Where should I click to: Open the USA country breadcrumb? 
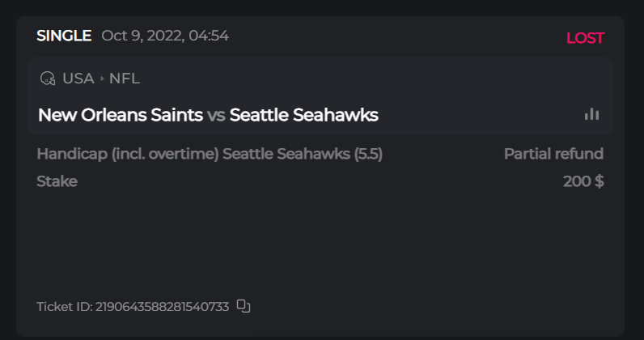tap(78, 79)
